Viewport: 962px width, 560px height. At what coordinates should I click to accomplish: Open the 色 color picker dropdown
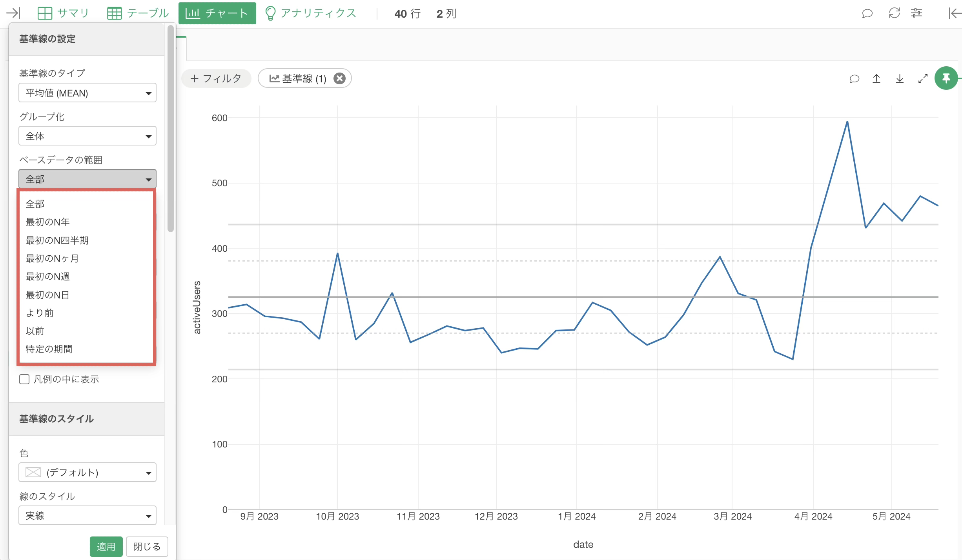tap(87, 472)
